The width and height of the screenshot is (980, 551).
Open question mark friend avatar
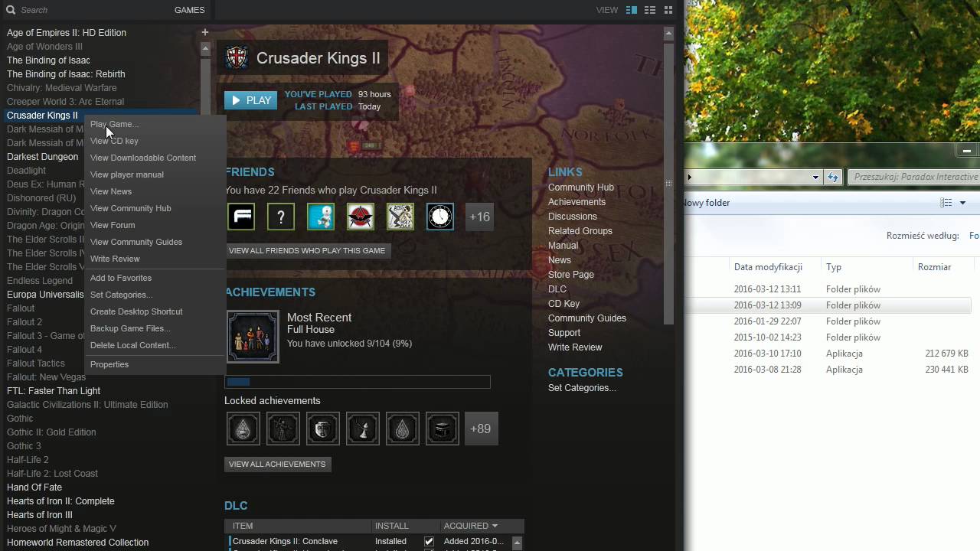tap(281, 217)
